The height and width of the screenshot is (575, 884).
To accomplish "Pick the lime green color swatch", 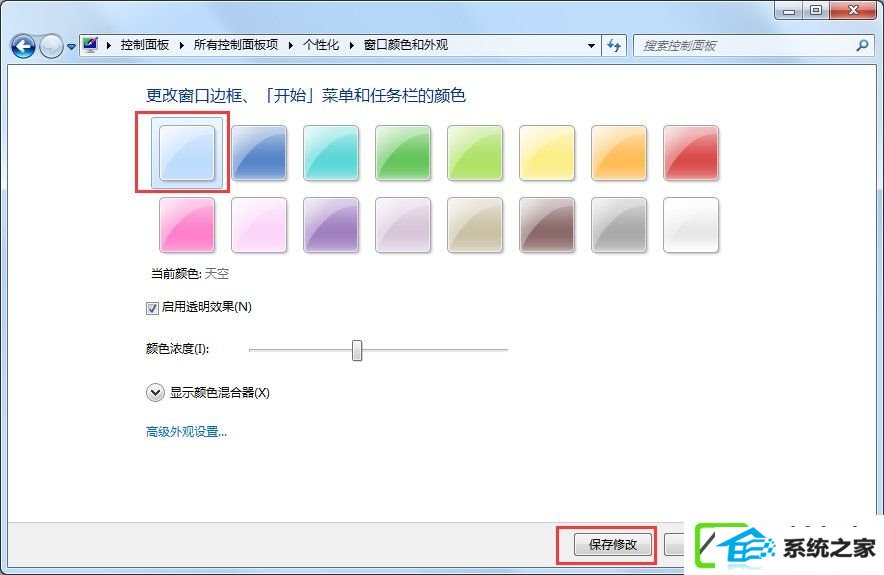I will pos(475,152).
